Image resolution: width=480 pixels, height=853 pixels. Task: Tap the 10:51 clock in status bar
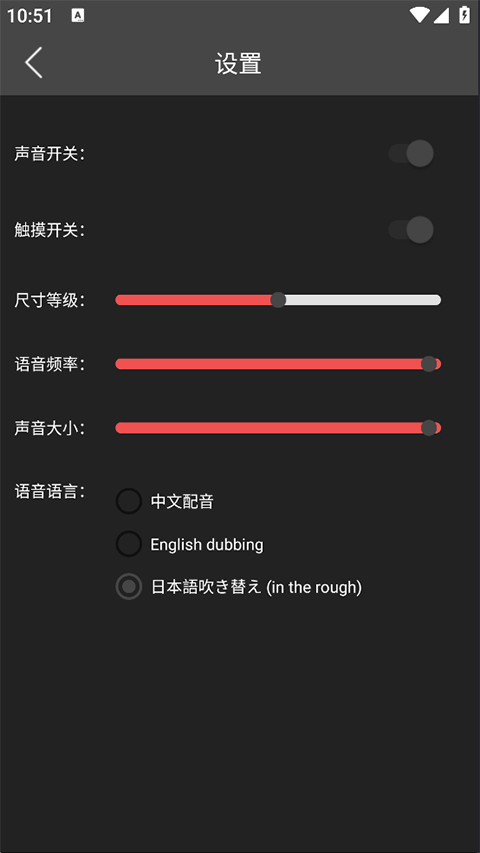[30, 16]
